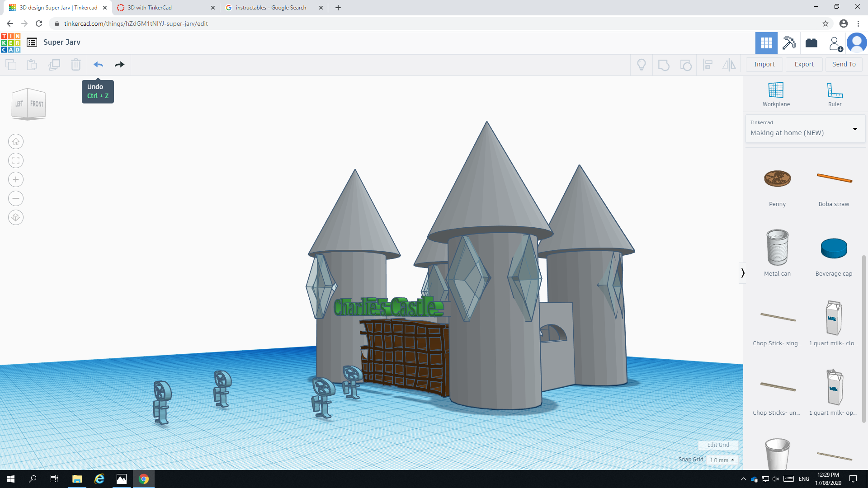Zoom in with the plus button
This screenshot has height=488, width=868.
coord(16,179)
